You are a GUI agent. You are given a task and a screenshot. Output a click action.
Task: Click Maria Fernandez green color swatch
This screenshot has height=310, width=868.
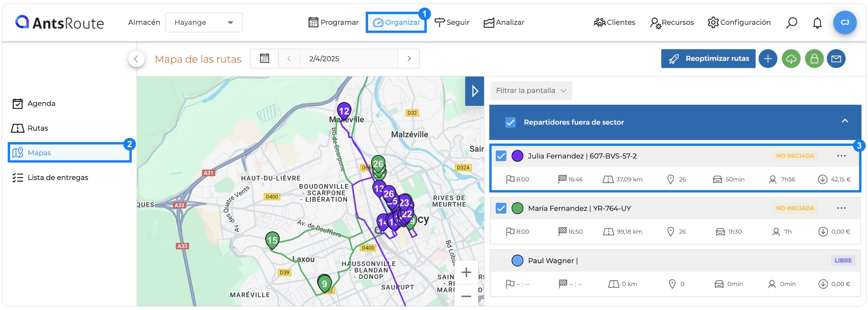coord(517,208)
